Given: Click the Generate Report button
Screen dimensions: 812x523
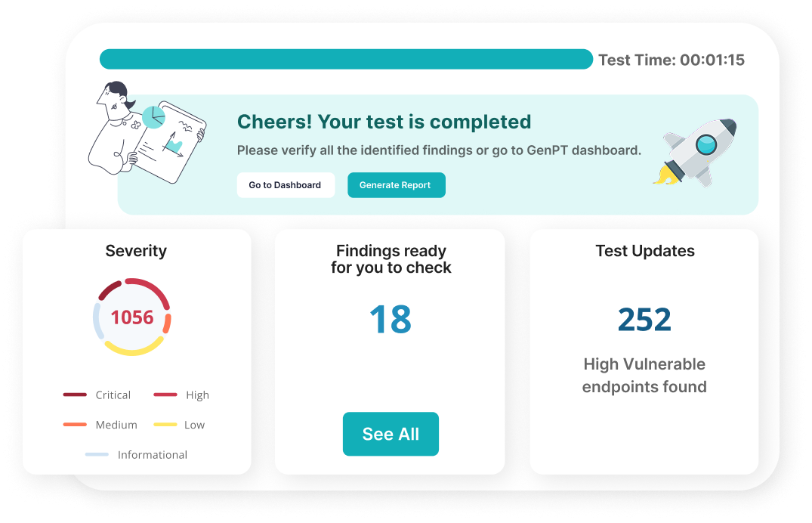Looking at the screenshot, I should click(x=396, y=185).
